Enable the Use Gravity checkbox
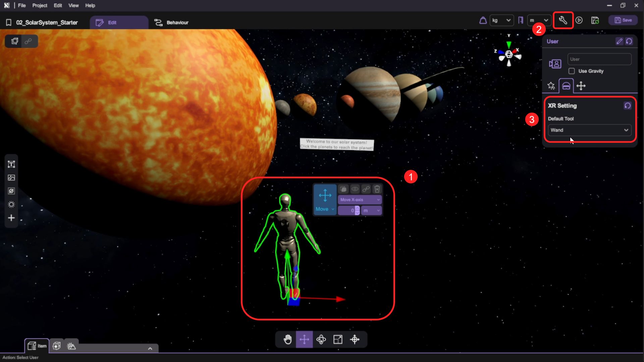 [572, 71]
